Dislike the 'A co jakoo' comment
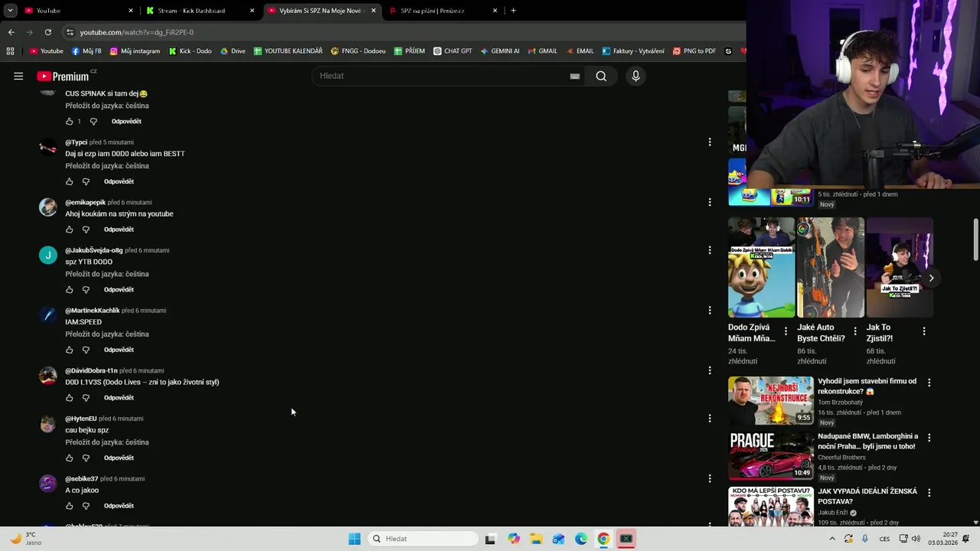 point(86,506)
